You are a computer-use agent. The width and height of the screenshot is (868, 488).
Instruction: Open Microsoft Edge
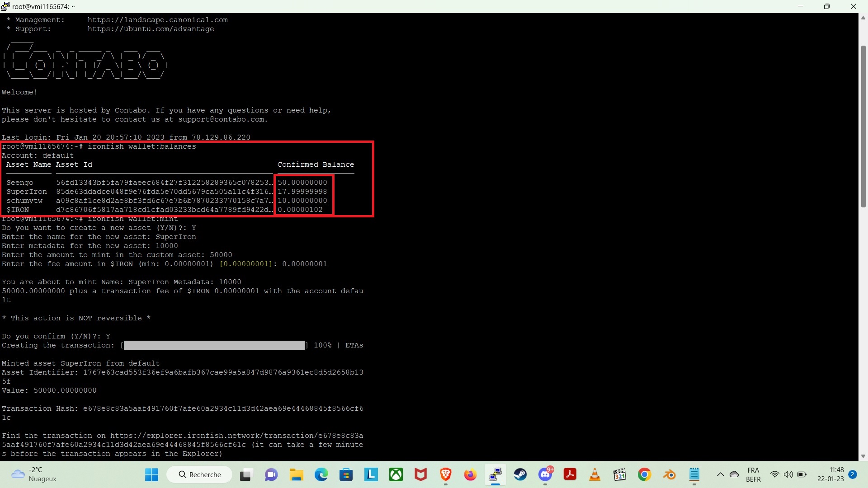point(321,474)
